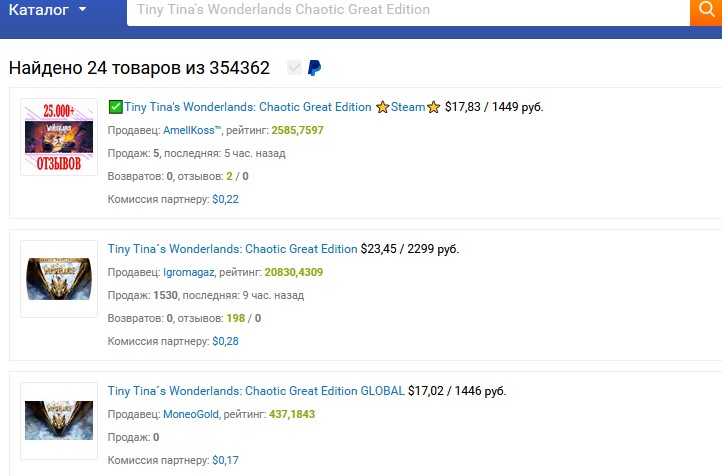The width and height of the screenshot is (722, 476).
Task: Click the price $23,45 / 2299 руб.
Action: click(x=410, y=249)
